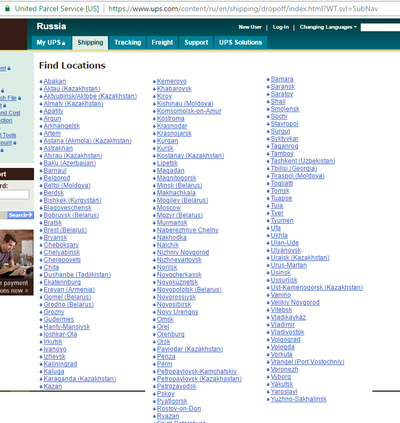This screenshot has width=400, height=423.
Task: Open the Kaliningrad location link
Action: pyautogui.click(x=60, y=364)
